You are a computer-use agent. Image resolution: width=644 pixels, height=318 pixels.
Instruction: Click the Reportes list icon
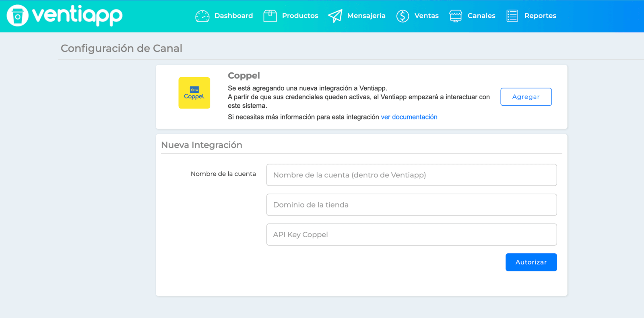pos(512,16)
